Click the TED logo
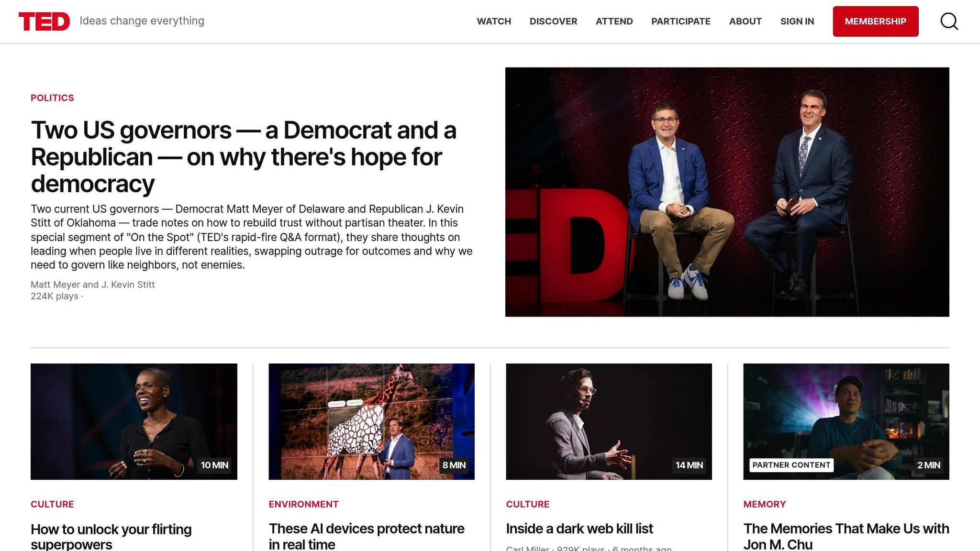980x551 pixels. (44, 22)
